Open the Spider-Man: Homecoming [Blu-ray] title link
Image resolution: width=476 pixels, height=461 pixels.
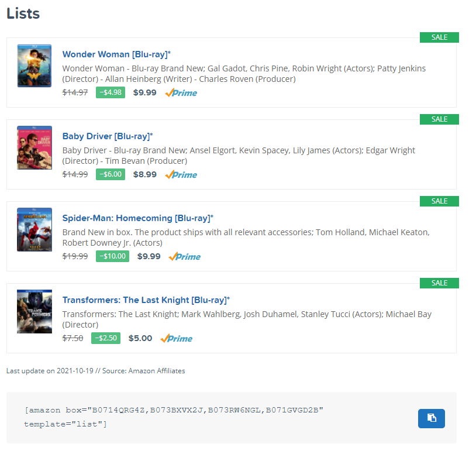click(138, 218)
